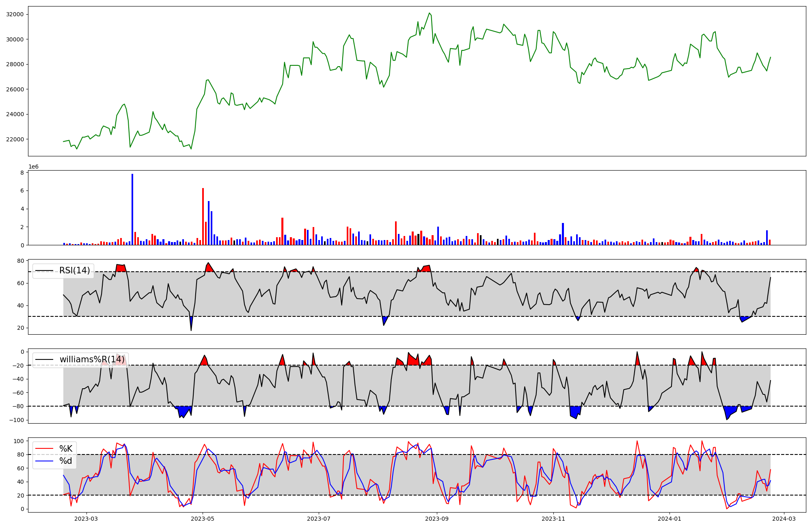Click the 32000 price axis tick label
Screen dimensions: 812x528
(15, 14)
